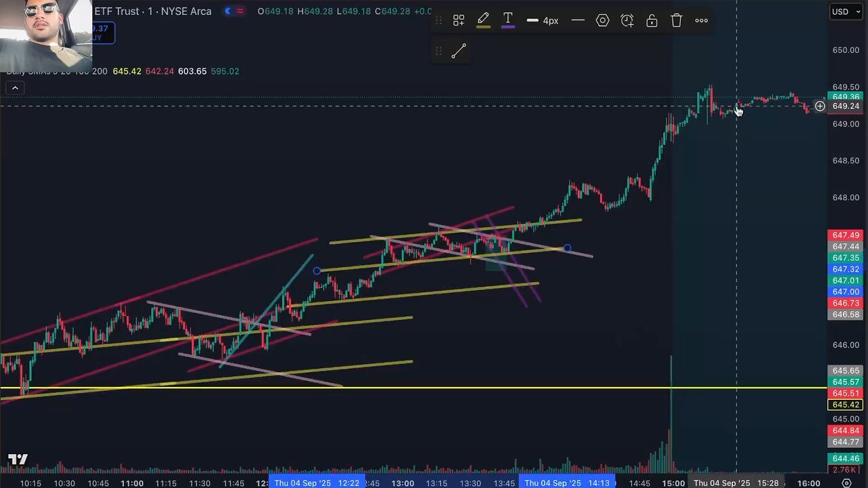This screenshot has height=488, width=868.
Task: Click the 14:13 blue time label
Action: 567,483
